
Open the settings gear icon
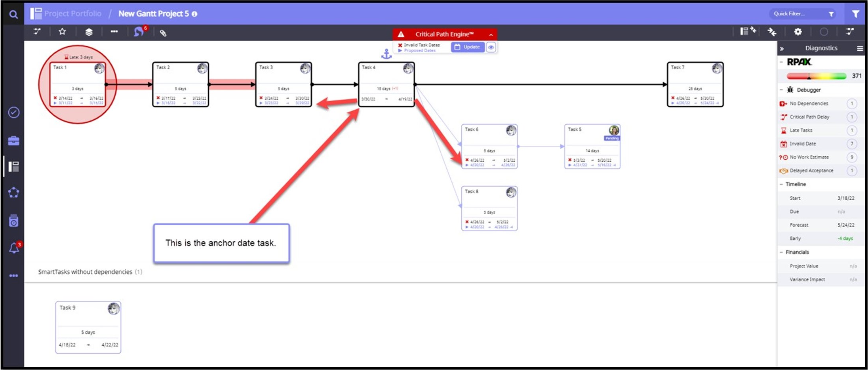[798, 32]
